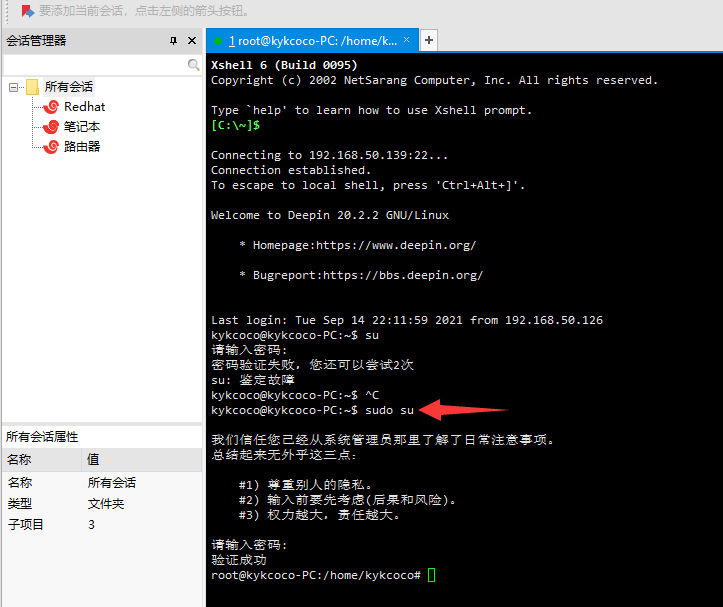Select the 子项目 property row label
This screenshot has width=723, height=607.
click(25, 524)
